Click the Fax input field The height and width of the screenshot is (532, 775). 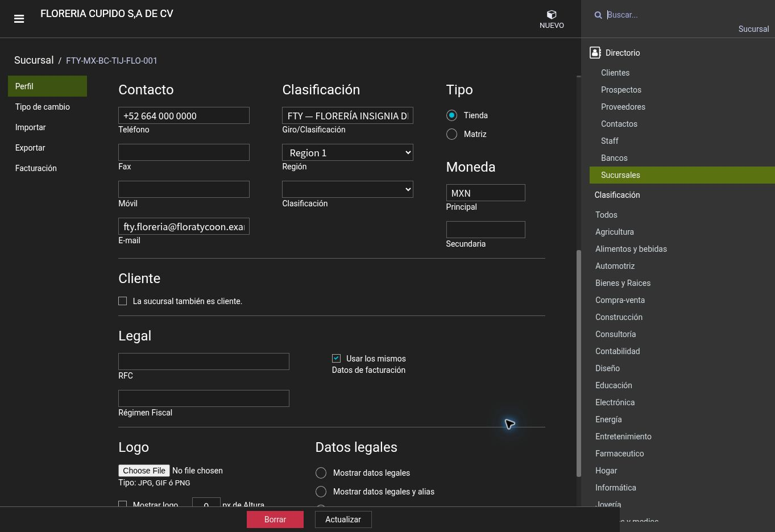click(x=184, y=152)
